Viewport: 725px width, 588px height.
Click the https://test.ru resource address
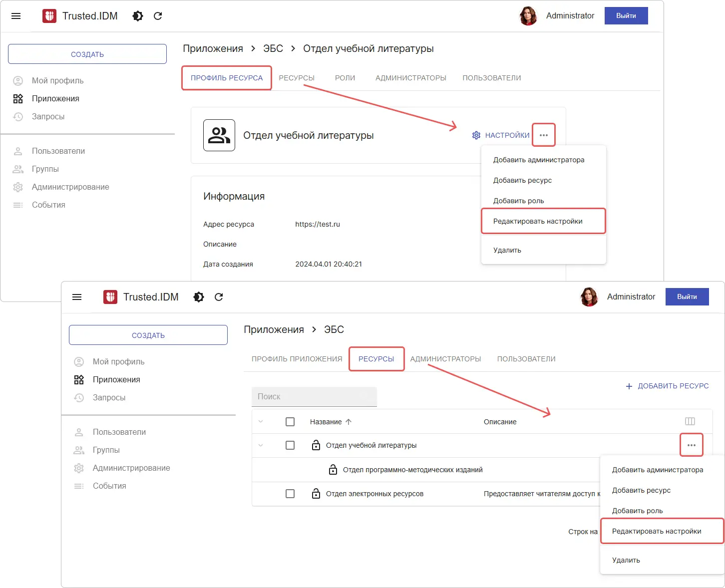click(318, 224)
